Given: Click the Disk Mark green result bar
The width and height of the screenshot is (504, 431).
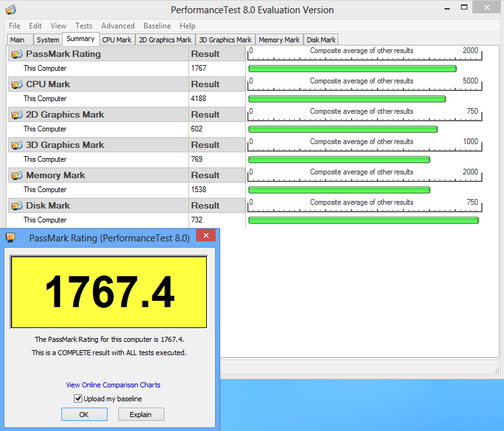Looking at the screenshot, I should tap(364, 221).
